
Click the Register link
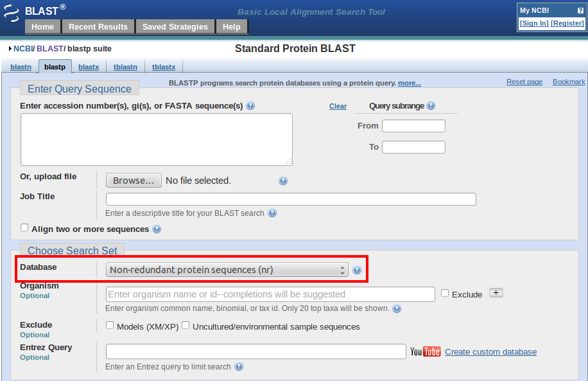[567, 23]
